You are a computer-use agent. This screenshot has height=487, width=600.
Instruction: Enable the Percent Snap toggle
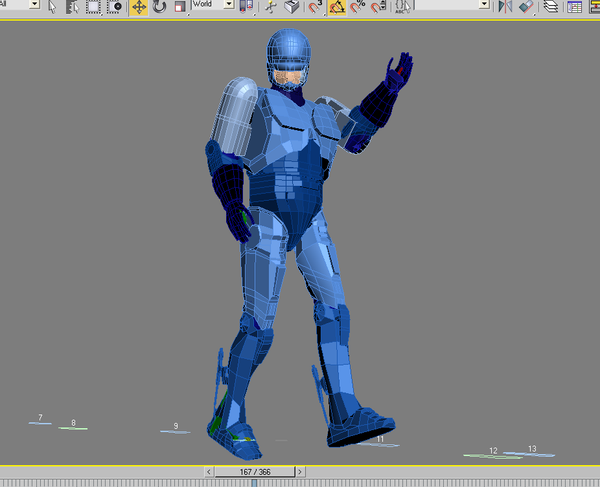pyautogui.click(x=357, y=6)
